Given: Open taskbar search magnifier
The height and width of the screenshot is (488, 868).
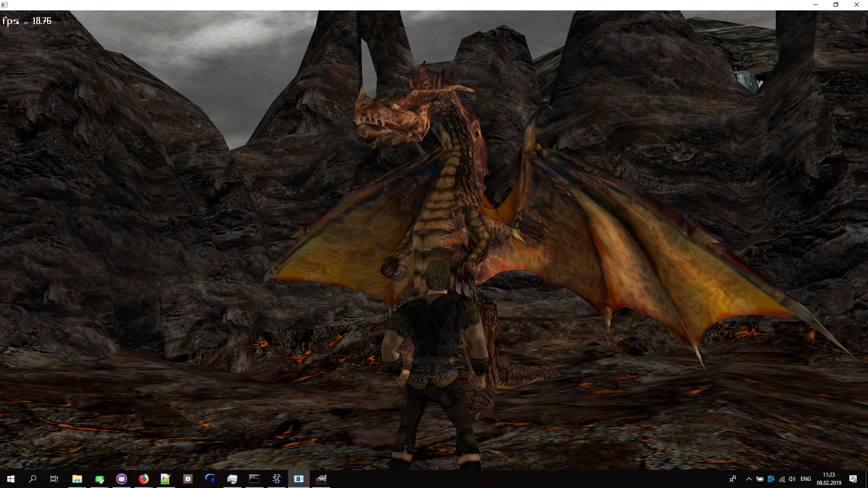Looking at the screenshot, I should [33, 479].
